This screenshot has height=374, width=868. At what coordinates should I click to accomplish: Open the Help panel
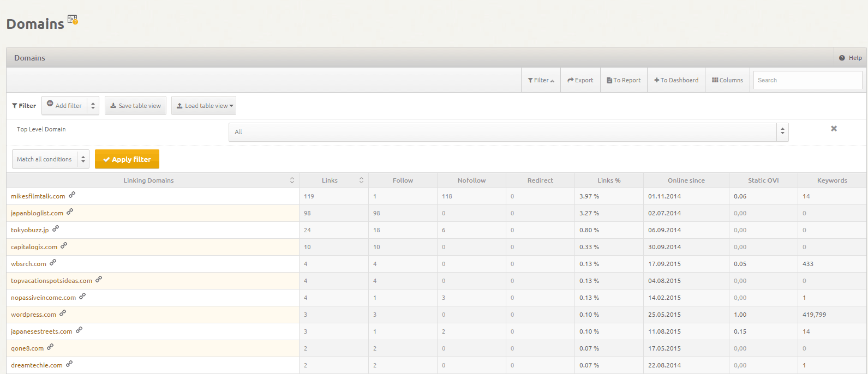click(851, 58)
